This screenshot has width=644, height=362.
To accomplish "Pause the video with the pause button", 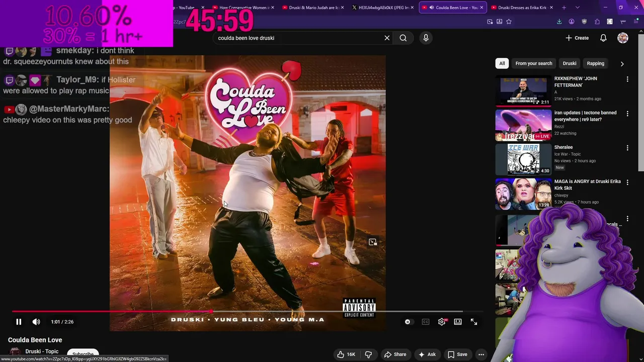I will pos(19,322).
